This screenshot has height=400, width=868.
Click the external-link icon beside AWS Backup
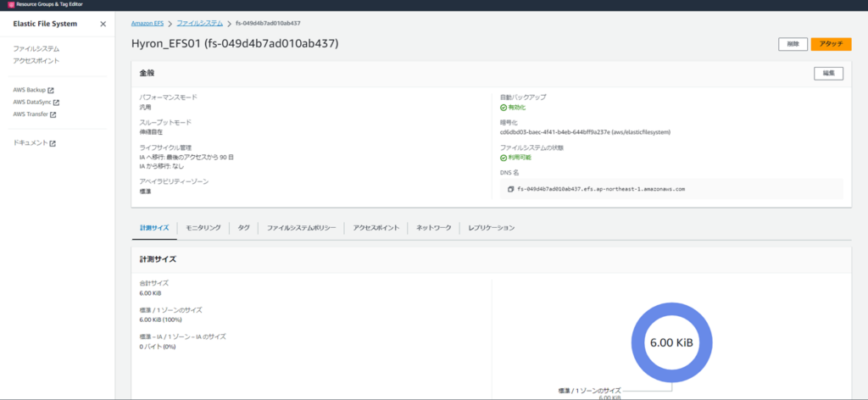(x=51, y=90)
